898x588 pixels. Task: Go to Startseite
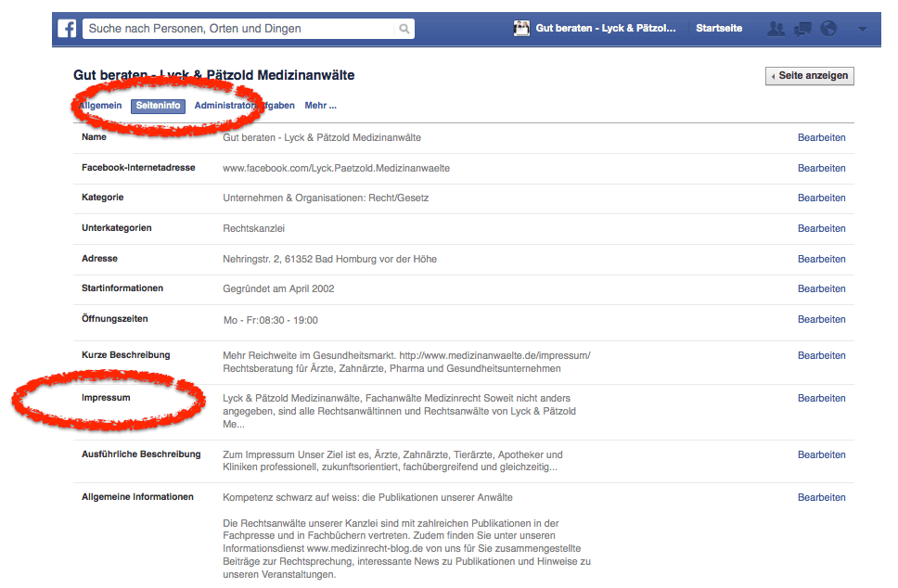pos(719,28)
